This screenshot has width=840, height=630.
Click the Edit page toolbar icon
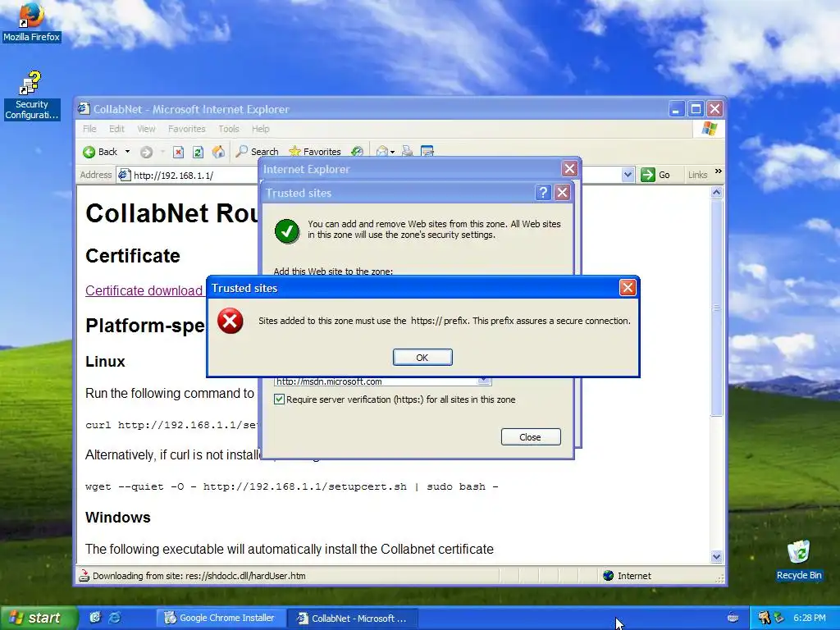(x=427, y=152)
